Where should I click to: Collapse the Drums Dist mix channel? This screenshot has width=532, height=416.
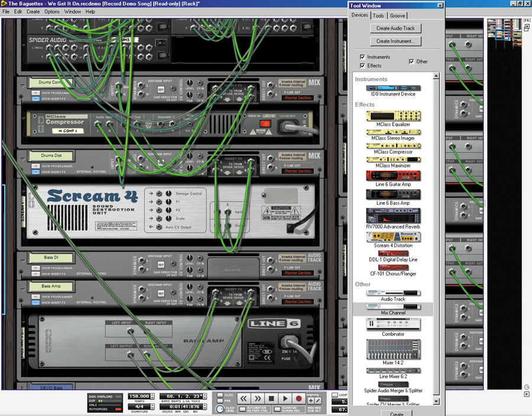(x=22, y=159)
